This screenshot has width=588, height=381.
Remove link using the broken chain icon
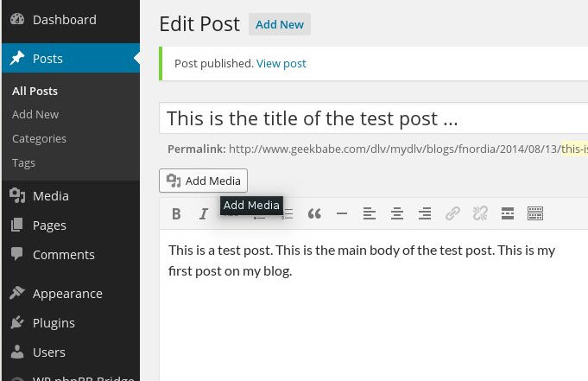pos(480,213)
